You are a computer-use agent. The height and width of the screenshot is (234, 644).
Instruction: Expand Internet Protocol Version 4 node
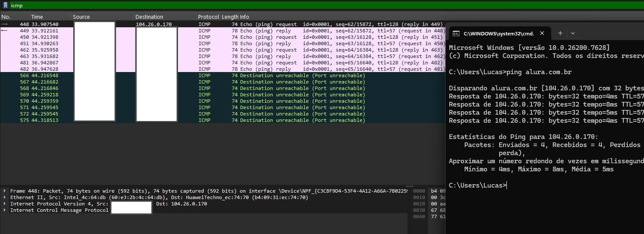(5, 204)
